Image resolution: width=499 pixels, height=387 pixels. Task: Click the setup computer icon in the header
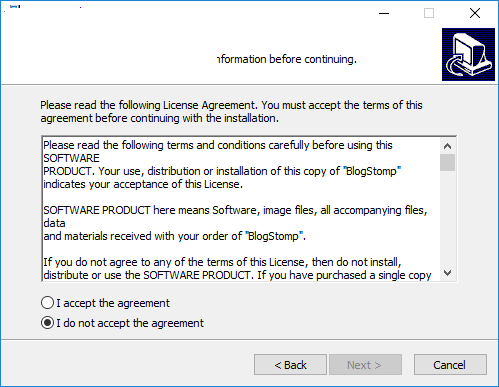point(468,54)
